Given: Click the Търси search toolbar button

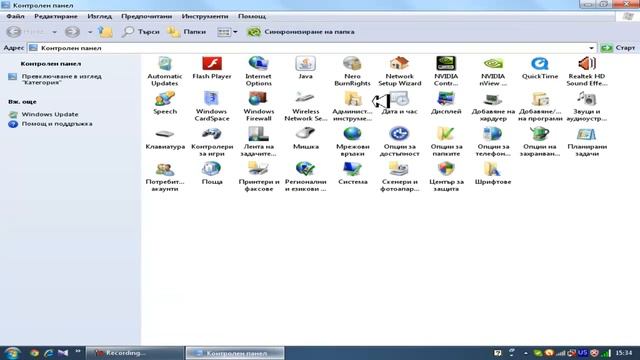Looking at the screenshot, I should click(x=141, y=32).
